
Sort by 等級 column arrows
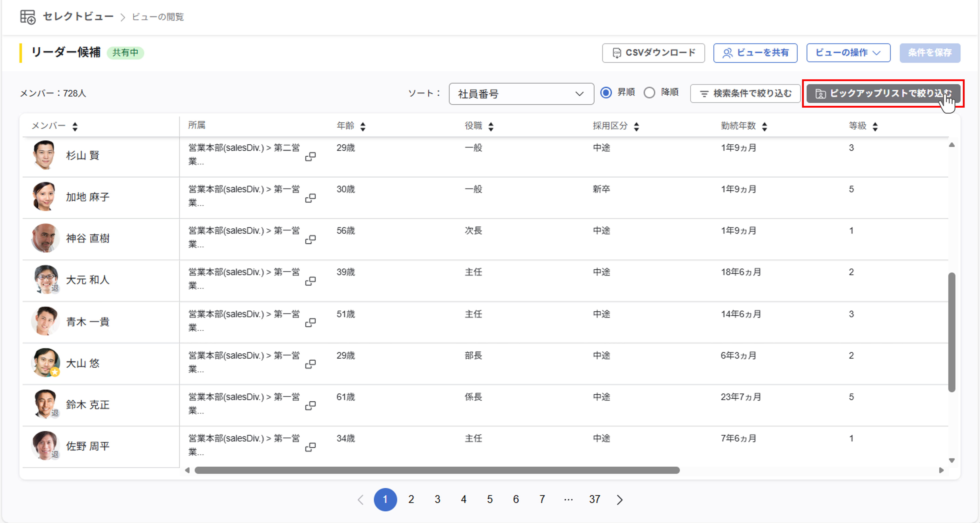click(875, 126)
